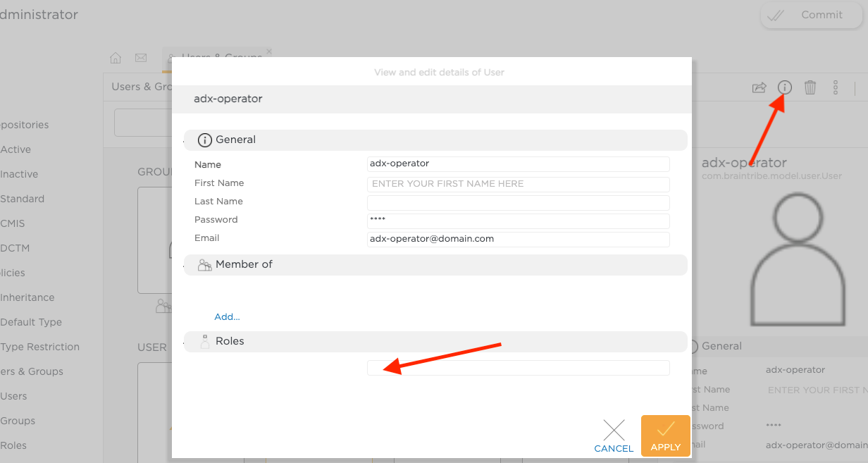Open the mail envelope icon tab
868x463 pixels.
tap(141, 58)
